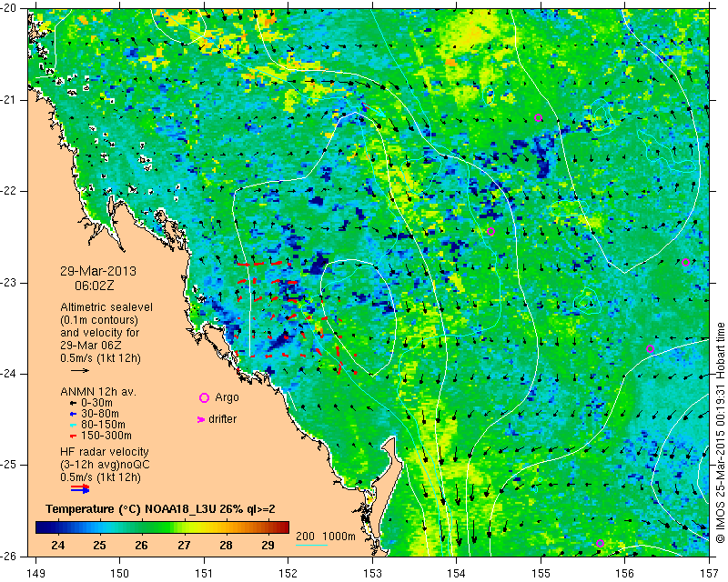Click the IMOS copyright Hobart time text
Screen dimensions: 728x582
[x=720, y=433]
